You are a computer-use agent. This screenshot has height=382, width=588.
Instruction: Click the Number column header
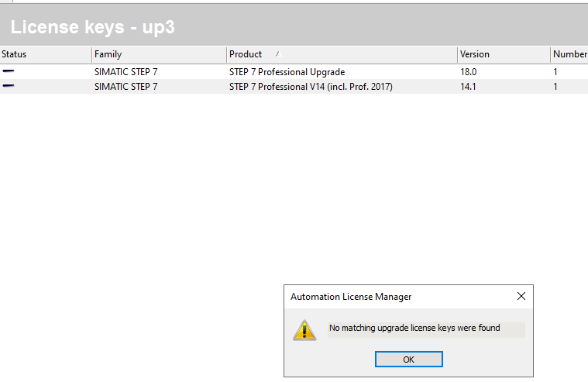[x=569, y=54]
